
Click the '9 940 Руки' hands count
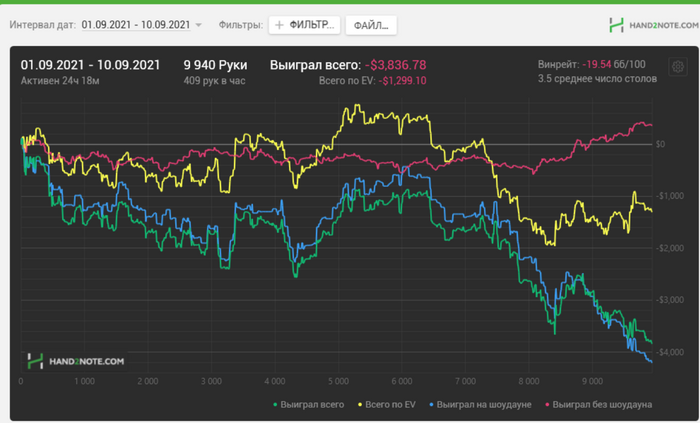click(215, 65)
